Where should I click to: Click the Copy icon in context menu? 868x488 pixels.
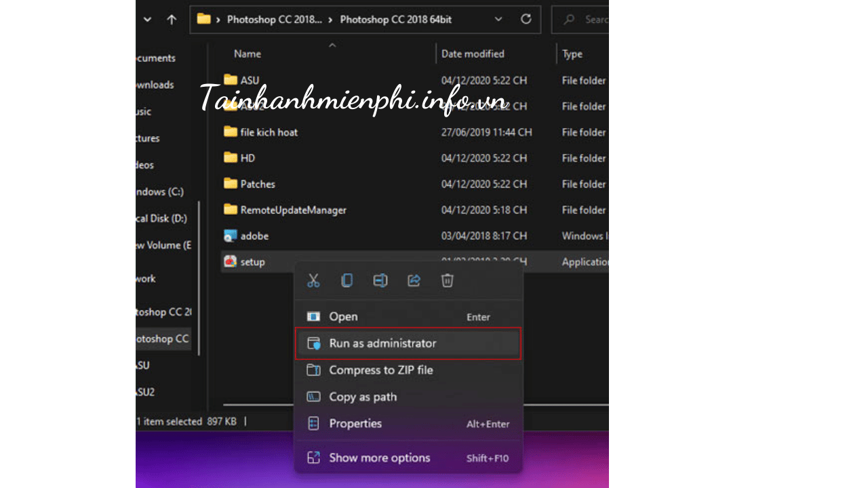pos(347,281)
